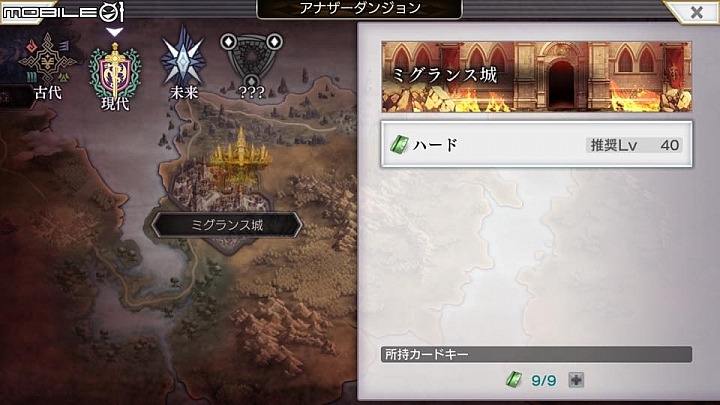This screenshot has height=405, width=720.
Task: Click the white arrow above 現代
Action: 114,32
